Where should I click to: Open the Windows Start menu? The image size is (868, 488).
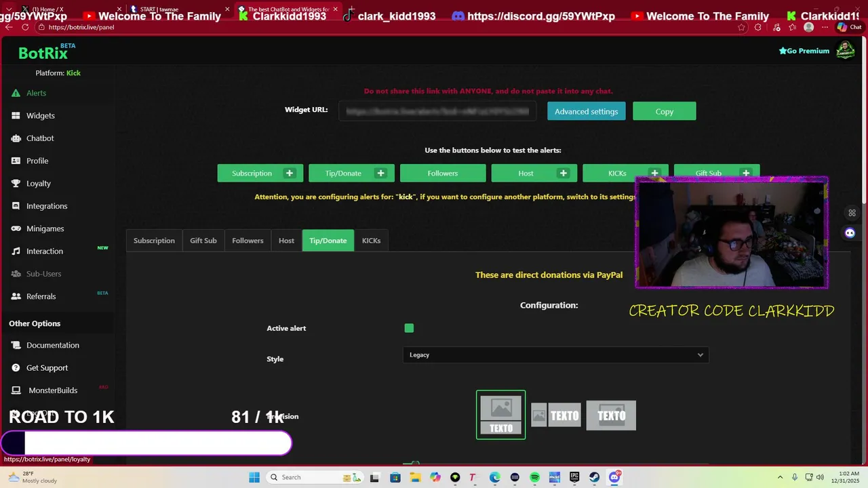pos(254,477)
